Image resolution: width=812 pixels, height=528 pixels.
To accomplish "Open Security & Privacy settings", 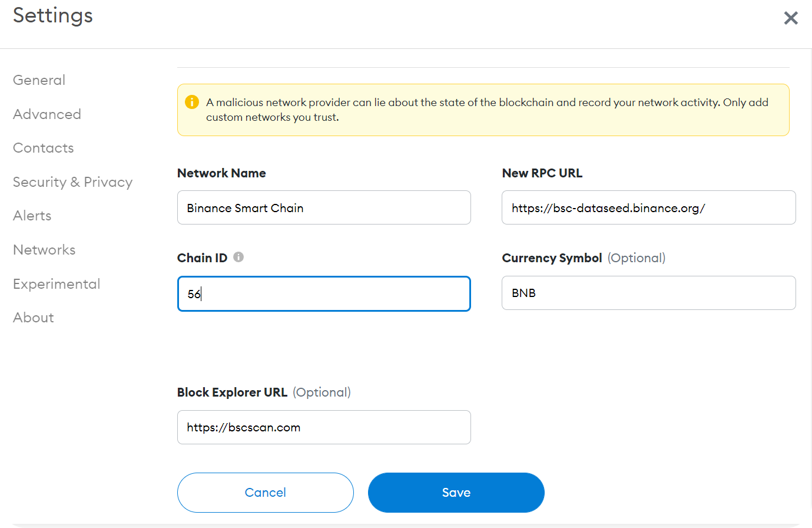I will 72,182.
